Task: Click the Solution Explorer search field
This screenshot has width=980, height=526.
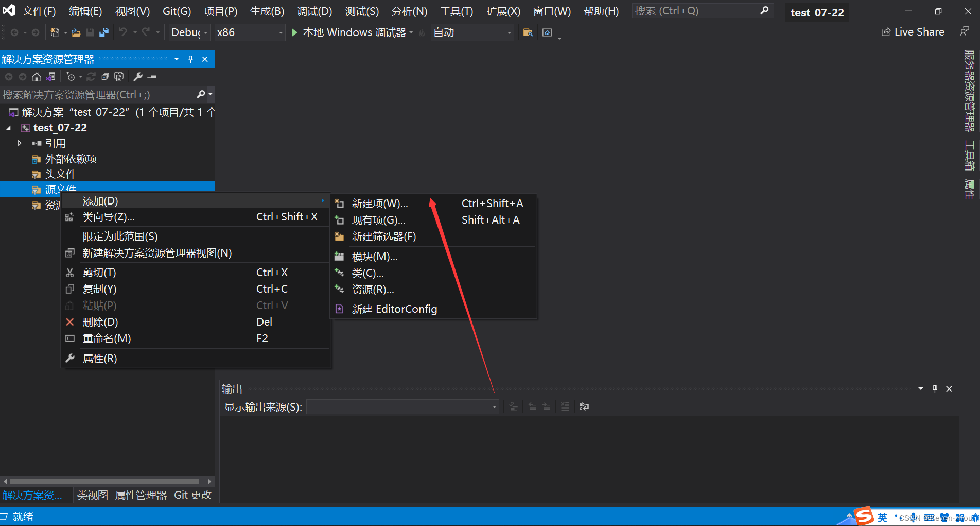Action: click(x=98, y=95)
